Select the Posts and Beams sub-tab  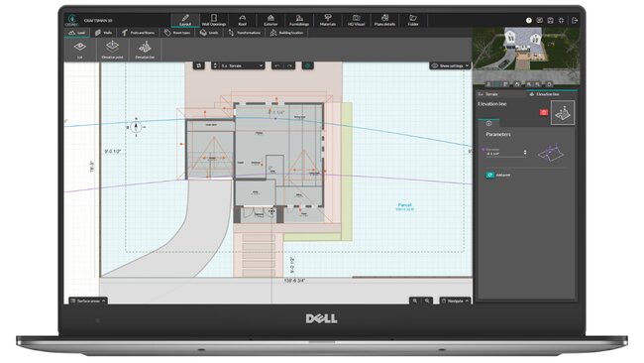point(139,33)
